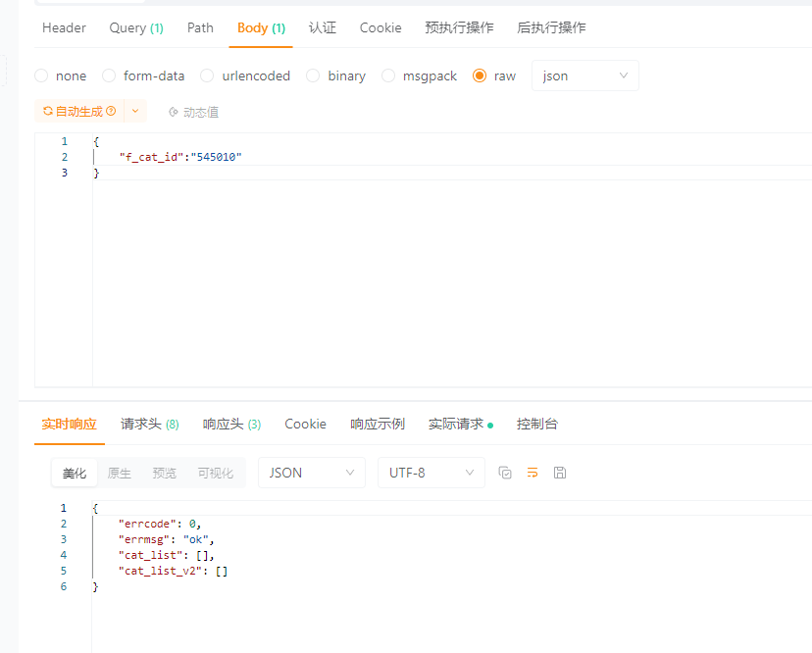Screen dimensions: 812x653
Task: Open the 实际请求 tab
Action: tap(460, 425)
